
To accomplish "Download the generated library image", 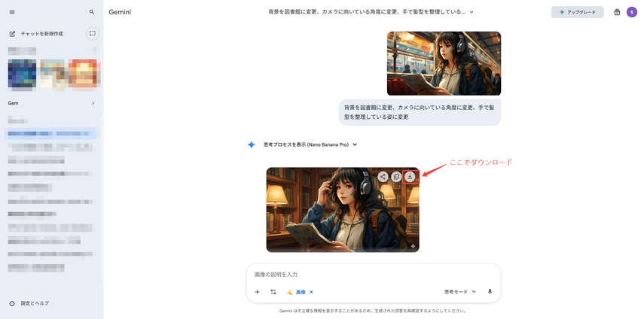I will [x=410, y=177].
